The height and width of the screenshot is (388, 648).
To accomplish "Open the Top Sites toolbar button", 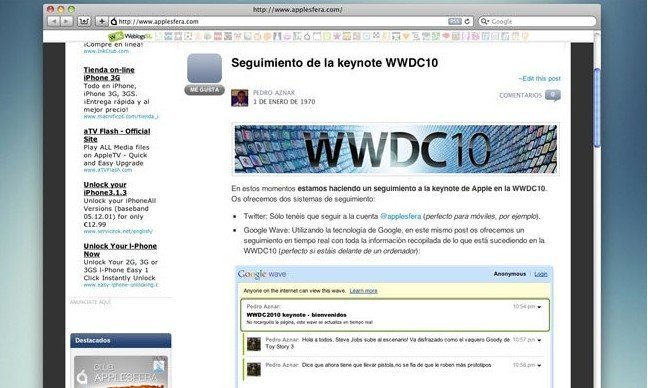I will click(84, 21).
